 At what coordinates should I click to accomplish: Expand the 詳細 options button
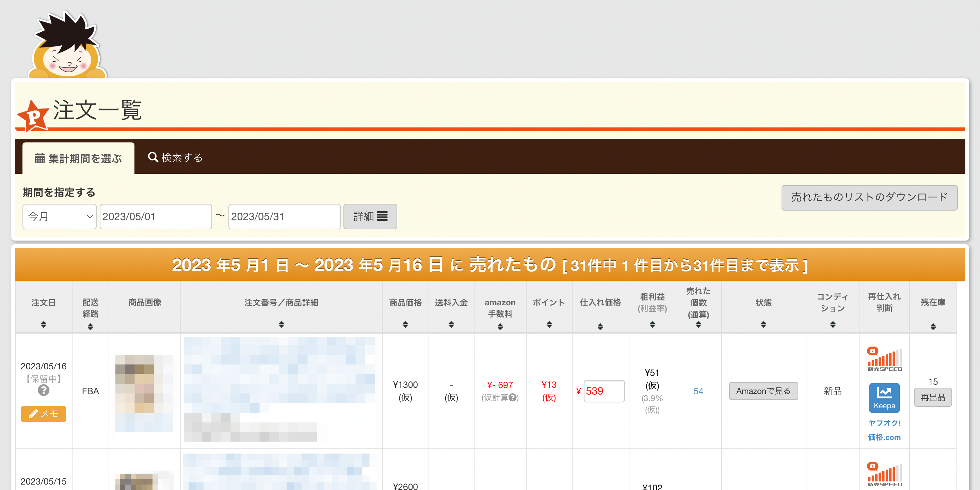[x=370, y=217]
